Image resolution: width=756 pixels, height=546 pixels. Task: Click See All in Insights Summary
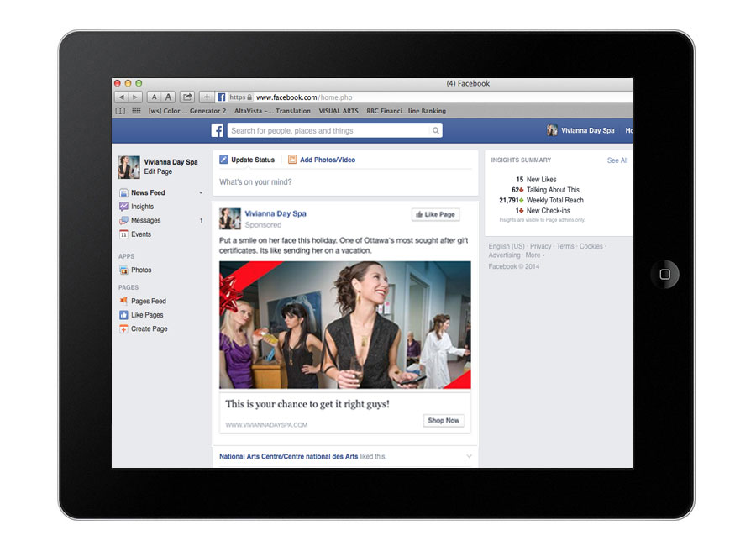(x=617, y=160)
